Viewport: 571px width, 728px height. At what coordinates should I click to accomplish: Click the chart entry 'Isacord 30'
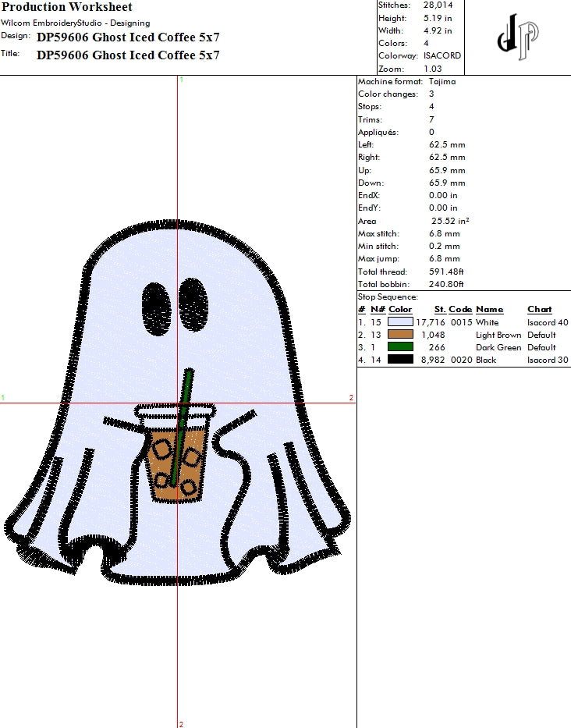pos(548,360)
